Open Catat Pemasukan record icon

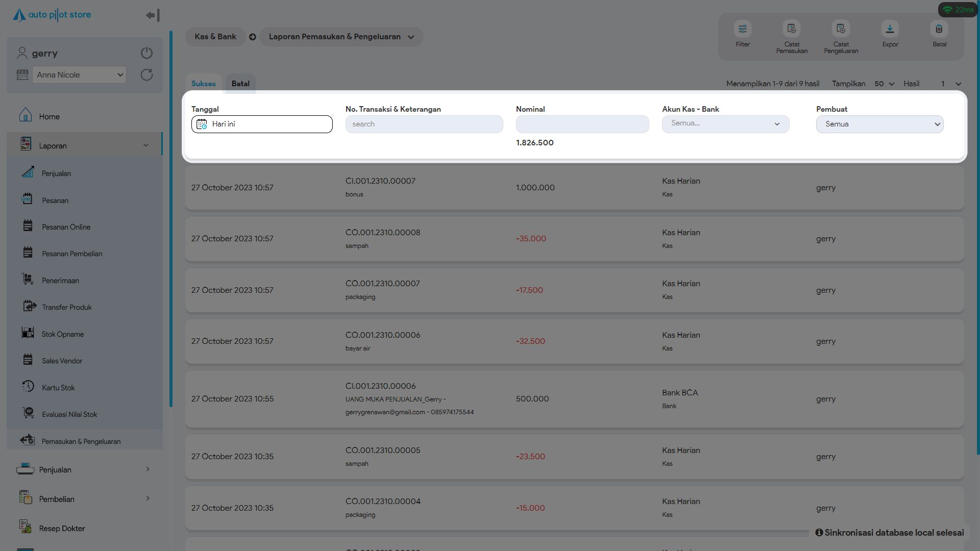792,29
